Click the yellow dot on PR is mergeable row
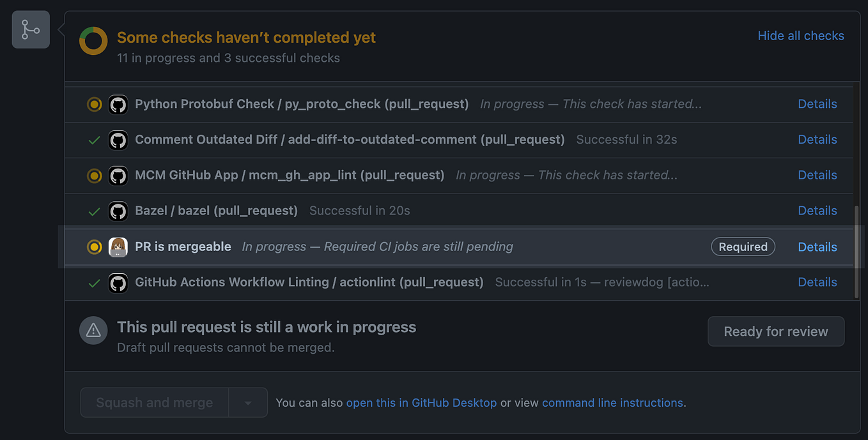Image resolution: width=868 pixels, height=440 pixels. click(94, 247)
